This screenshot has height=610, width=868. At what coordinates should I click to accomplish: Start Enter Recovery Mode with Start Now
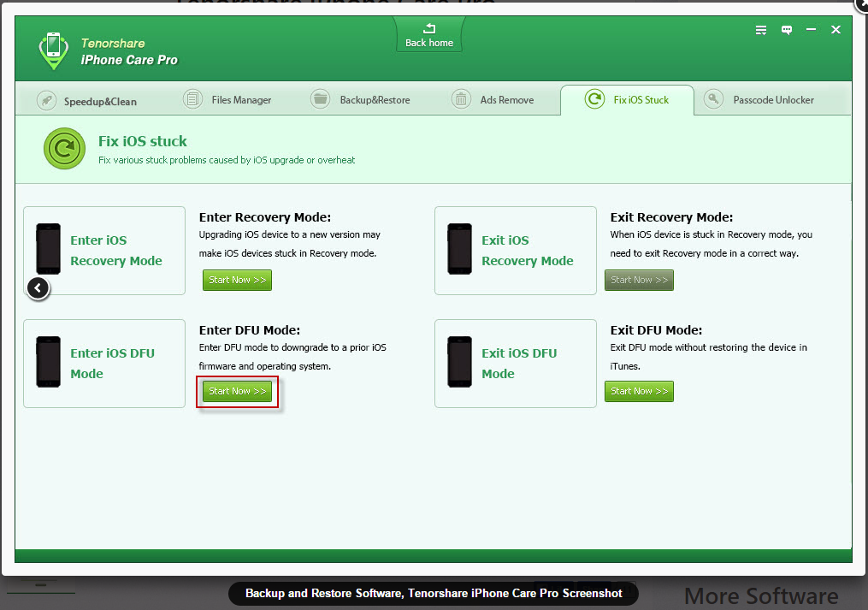(237, 281)
